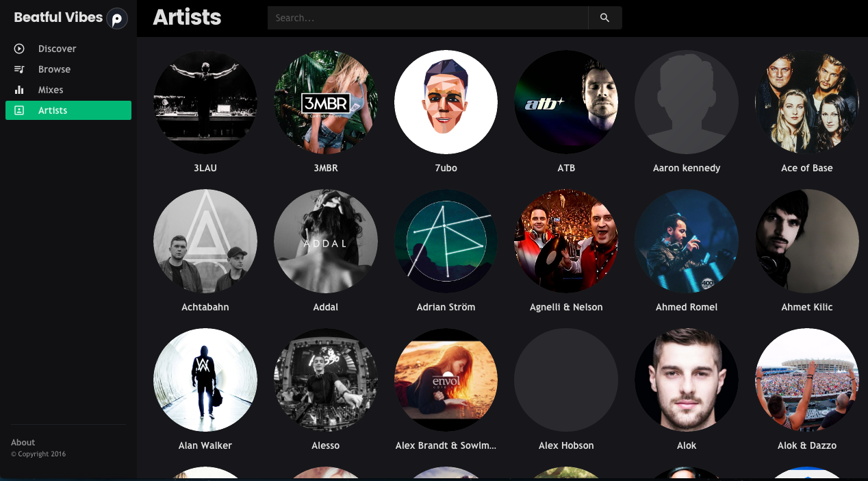Select the Alesso artist photo
The height and width of the screenshot is (481, 868).
click(325, 380)
